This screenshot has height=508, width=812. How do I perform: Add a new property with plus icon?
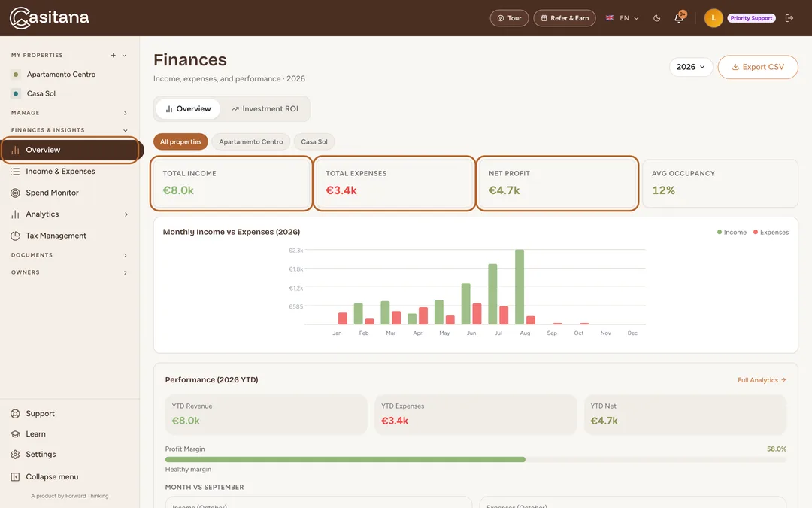pyautogui.click(x=113, y=56)
